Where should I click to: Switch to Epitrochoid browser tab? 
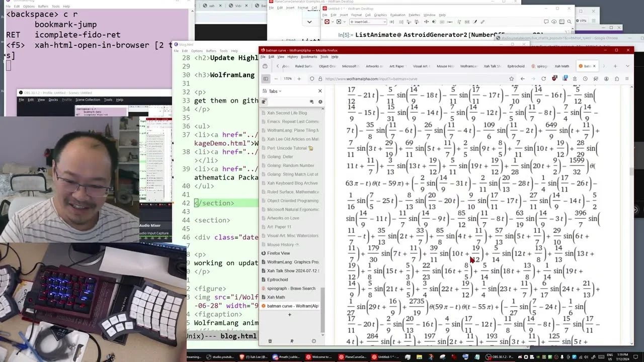pos(516,66)
